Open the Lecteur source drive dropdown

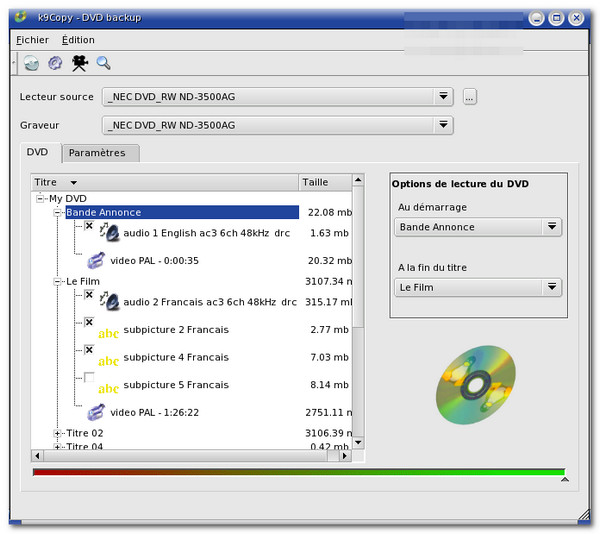pos(443,96)
